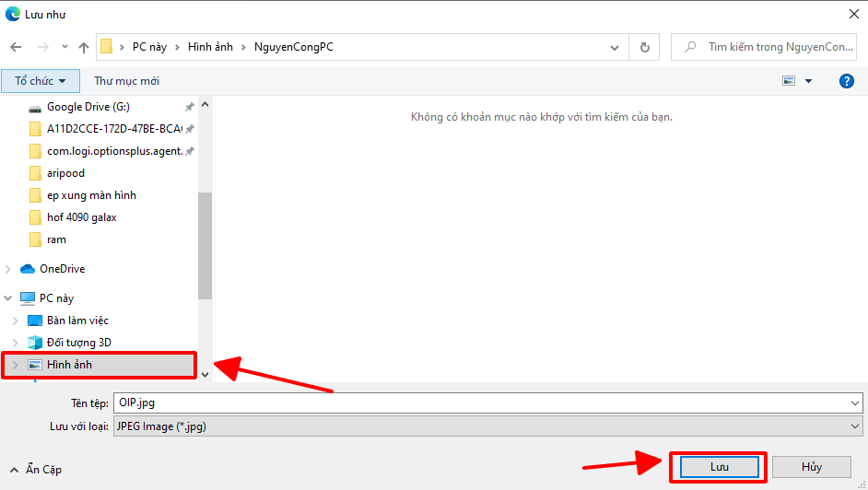Select OneDrive in navigation pane
Image resolution: width=868 pixels, height=490 pixels.
click(x=63, y=269)
